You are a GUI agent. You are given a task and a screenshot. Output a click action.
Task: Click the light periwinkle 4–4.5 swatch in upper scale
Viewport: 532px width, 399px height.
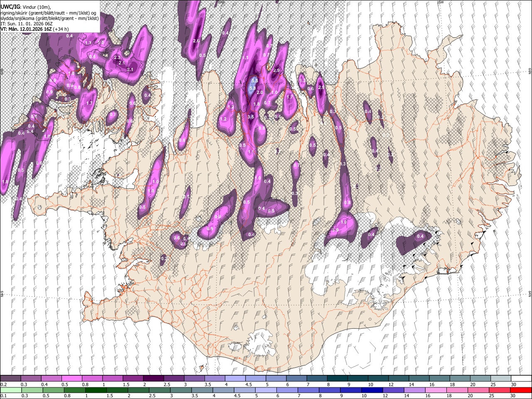pyautogui.click(x=235, y=378)
